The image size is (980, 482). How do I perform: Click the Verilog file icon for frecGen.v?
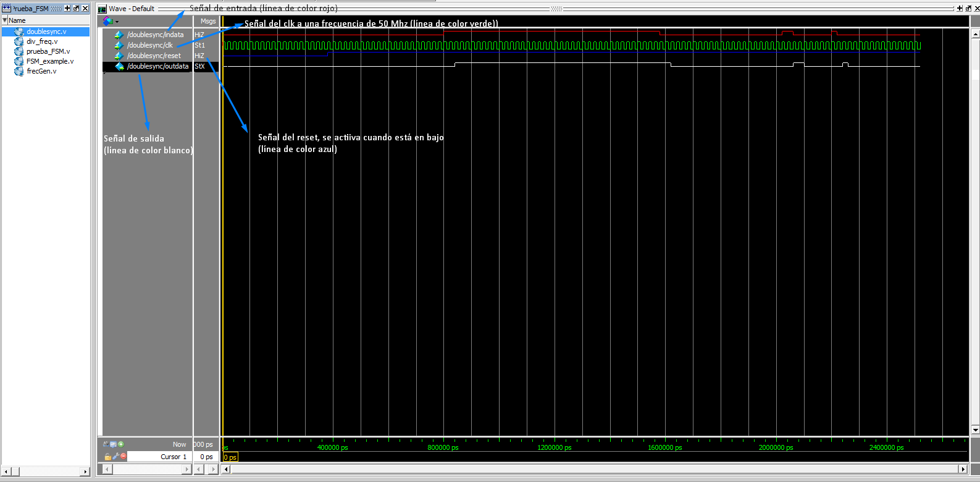(x=19, y=71)
